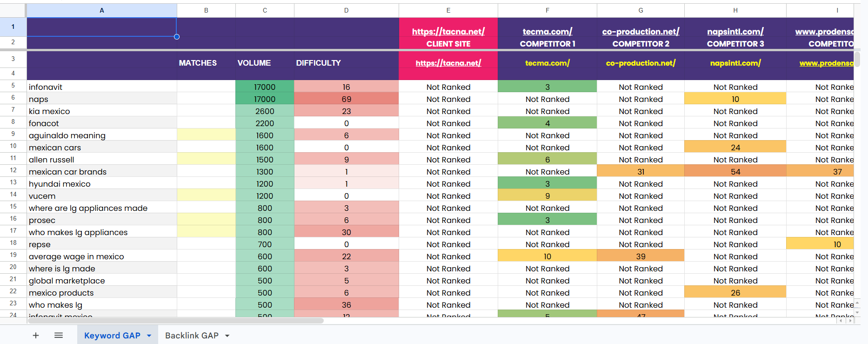The image size is (868, 344).
Task: Select the 'who makes lg appliances' cell
Action: (x=102, y=232)
